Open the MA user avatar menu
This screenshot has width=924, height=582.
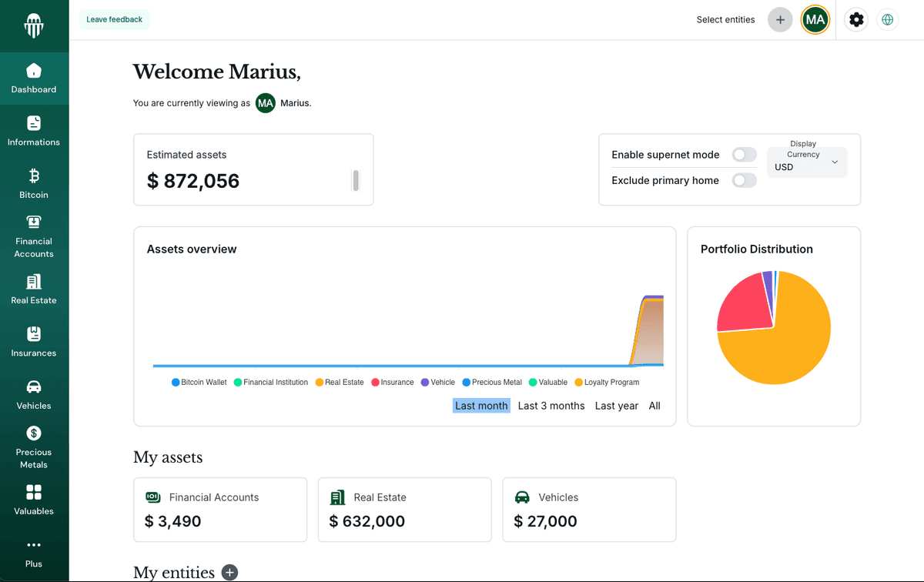tap(815, 19)
